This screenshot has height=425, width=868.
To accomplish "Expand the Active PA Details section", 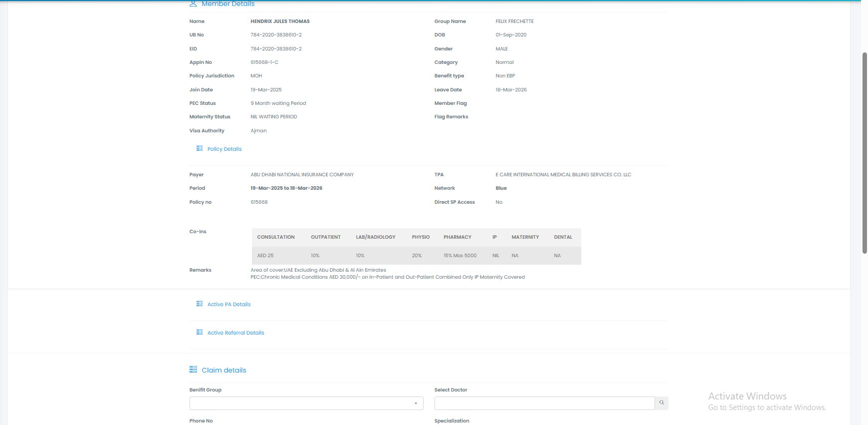I will click(x=228, y=304).
